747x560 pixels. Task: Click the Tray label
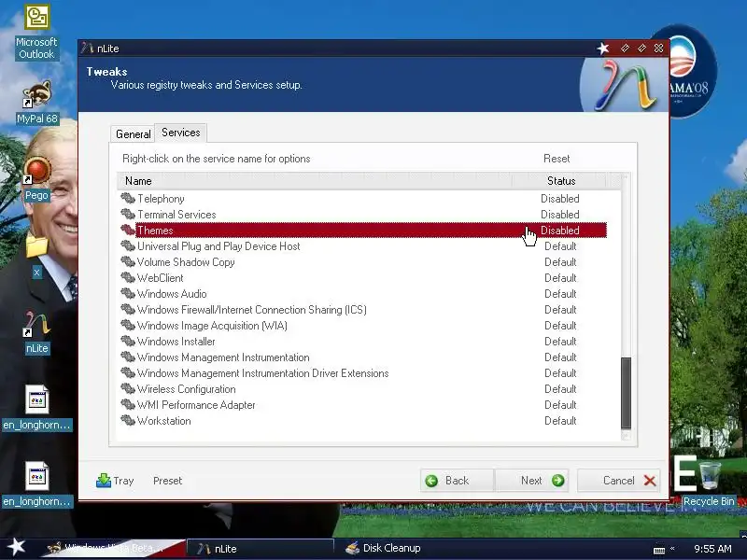point(123,481)
